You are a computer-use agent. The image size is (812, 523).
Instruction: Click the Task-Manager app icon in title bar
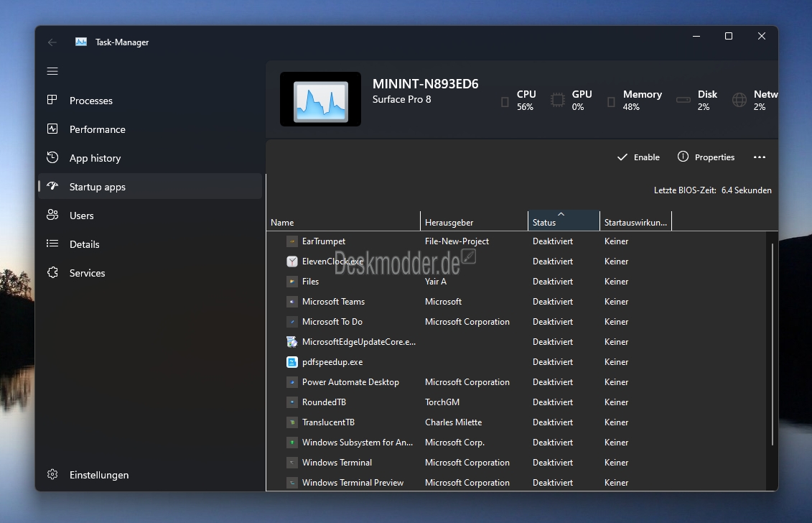[x=81, y=42]
